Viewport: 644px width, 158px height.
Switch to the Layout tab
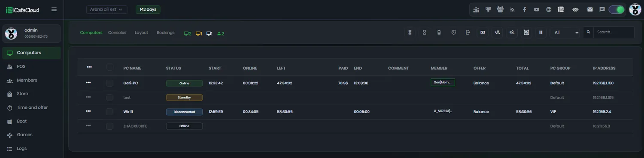tap(141, 33)
